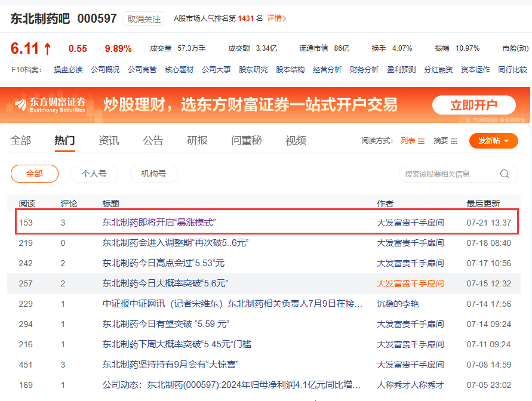
Task: Click author 大发富贵千手扉间 in 07-21 13:37 row
Action: [x=410, y=223]
